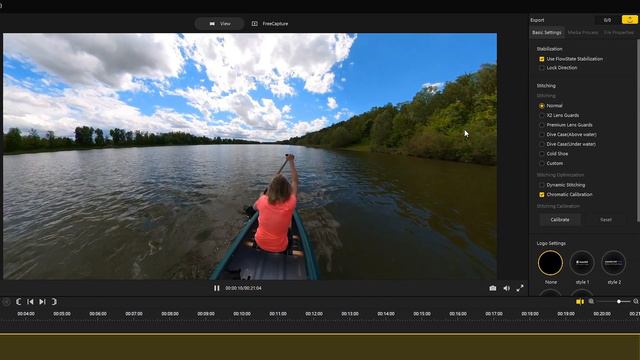
Task: Click timeline ruler at 00:05:00
Action: coord(62,314)
